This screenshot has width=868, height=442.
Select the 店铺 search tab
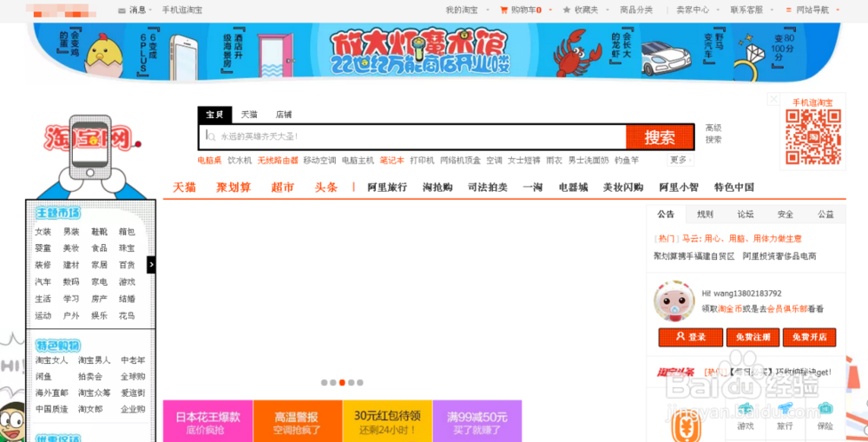284,115
